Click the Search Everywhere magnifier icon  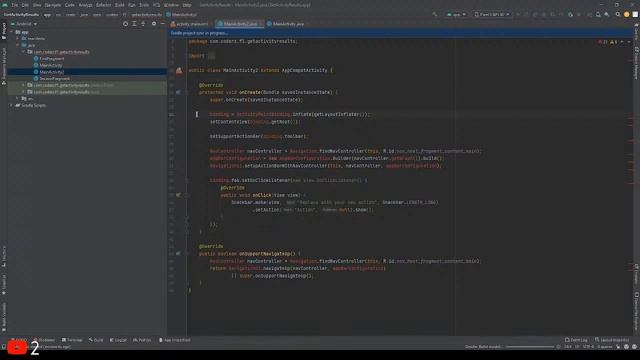click(x=618, y=14)
